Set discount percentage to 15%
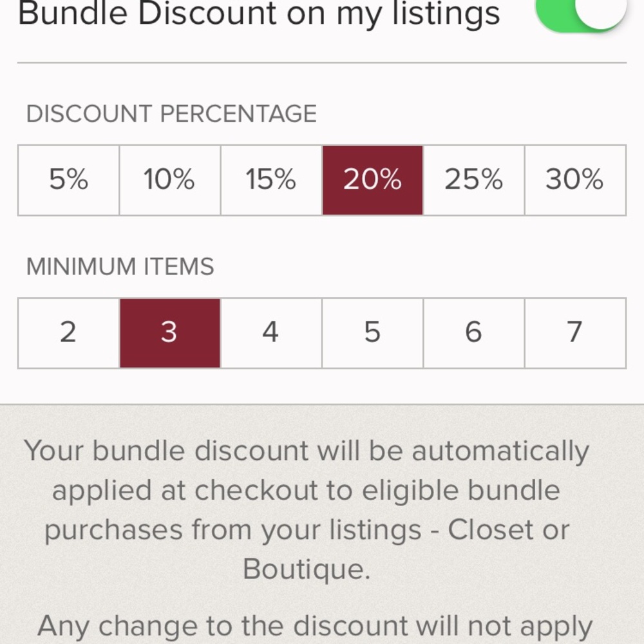This screenshot has height=644, width=644. [x=271, y=180]
